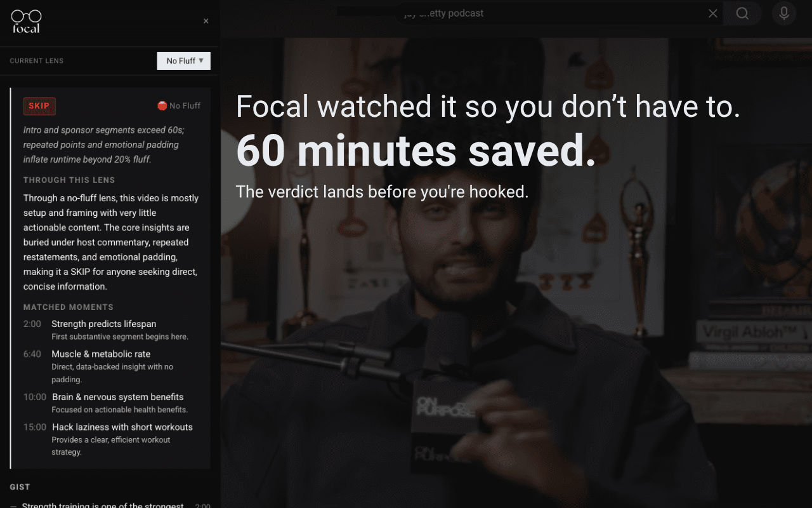Clear the search box with the X icon
The height and width of the screenshot is (508, 812).
coord(713,13)
